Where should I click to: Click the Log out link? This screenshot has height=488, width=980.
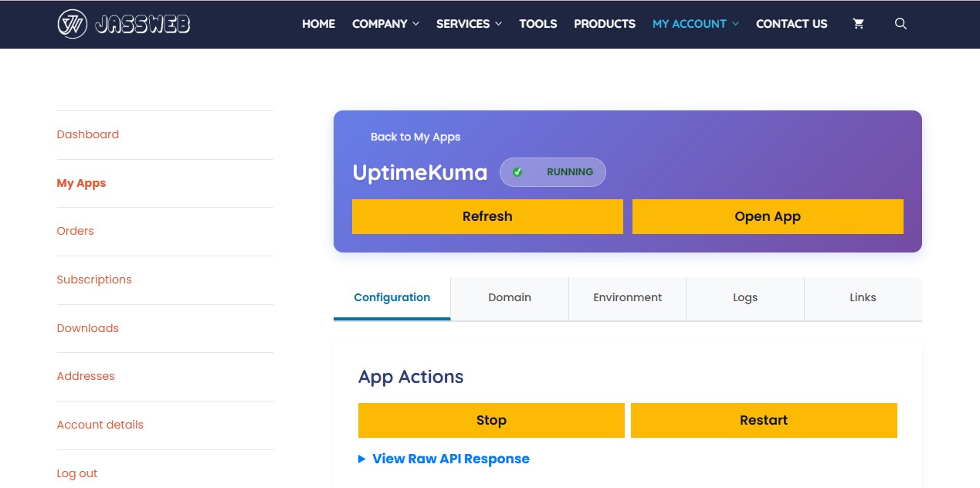tap(77, 473)
